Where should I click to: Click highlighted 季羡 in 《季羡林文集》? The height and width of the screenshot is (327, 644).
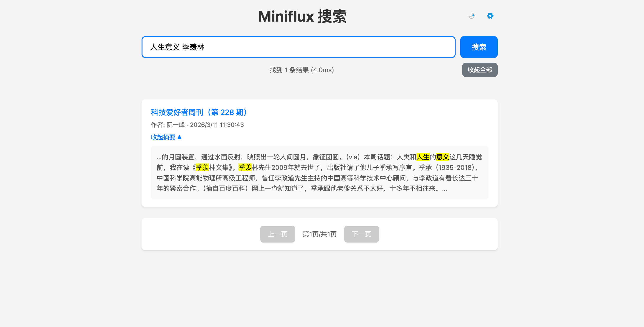pyautogui.click(x=202, y=168)
